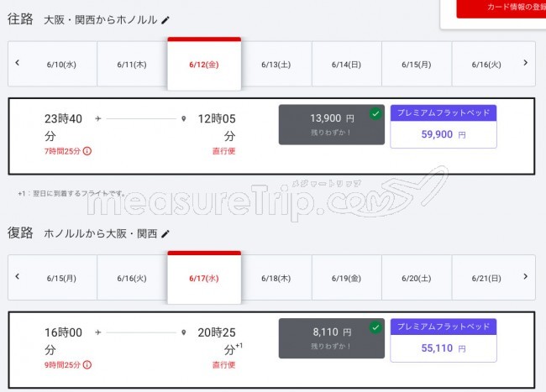The height and width of the screenshot is (392, 546).
Task: Select the outbound 23時40分 flight row
Action: [x=271, y=136]
